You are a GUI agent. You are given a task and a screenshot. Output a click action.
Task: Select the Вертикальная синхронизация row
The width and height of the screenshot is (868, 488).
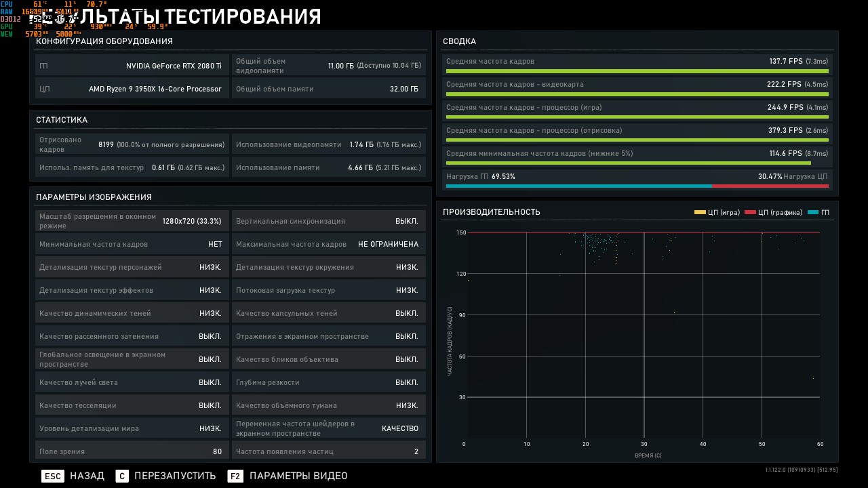329,221
